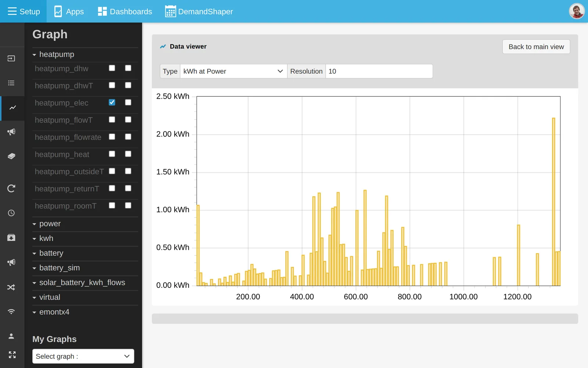Expand the battery feed group
588x368 pixels.
point(85,253)
